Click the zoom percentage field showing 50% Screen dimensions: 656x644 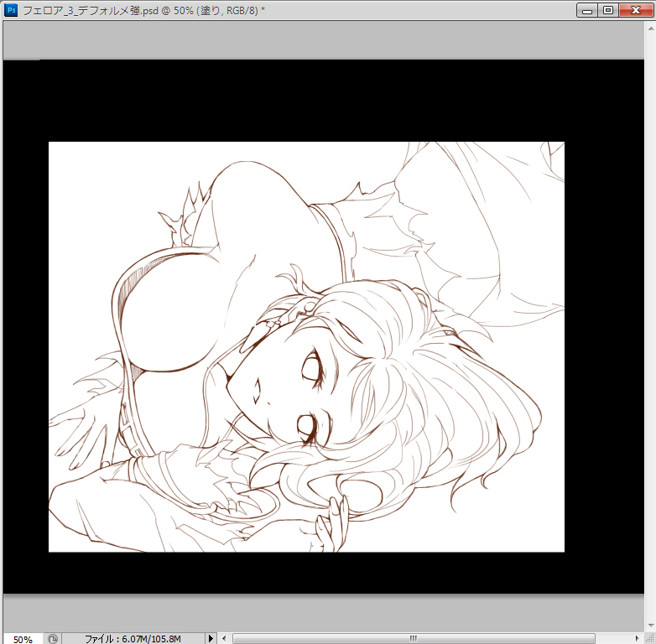pos(23,639)
